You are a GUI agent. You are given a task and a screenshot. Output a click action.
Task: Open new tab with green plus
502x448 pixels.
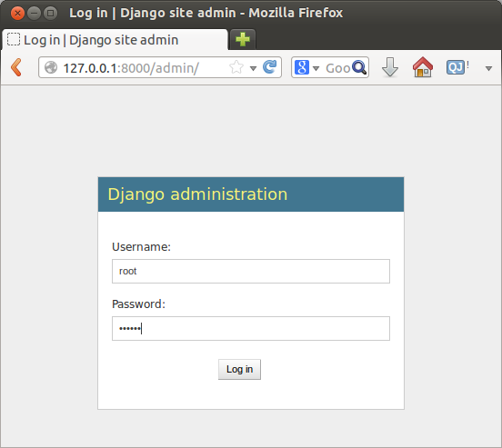(x=243, y=39)
